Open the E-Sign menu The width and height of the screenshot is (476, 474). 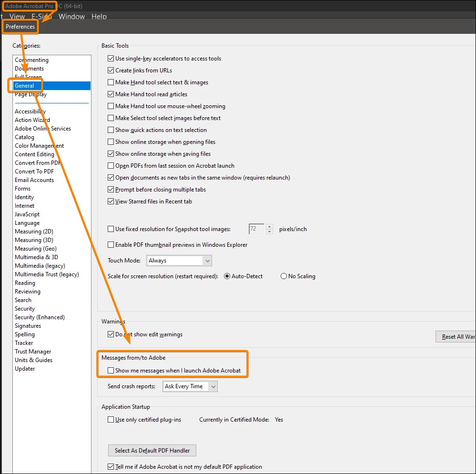(x=41, y=16)
